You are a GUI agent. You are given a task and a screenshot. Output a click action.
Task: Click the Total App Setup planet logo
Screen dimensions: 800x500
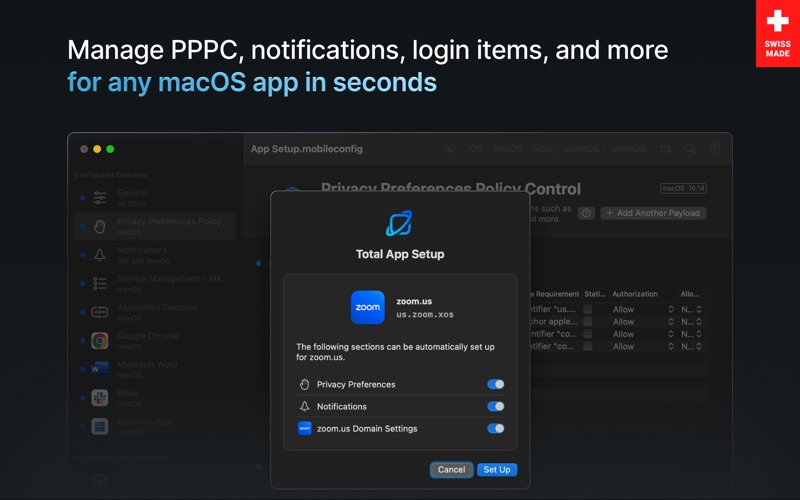(399, 223)
